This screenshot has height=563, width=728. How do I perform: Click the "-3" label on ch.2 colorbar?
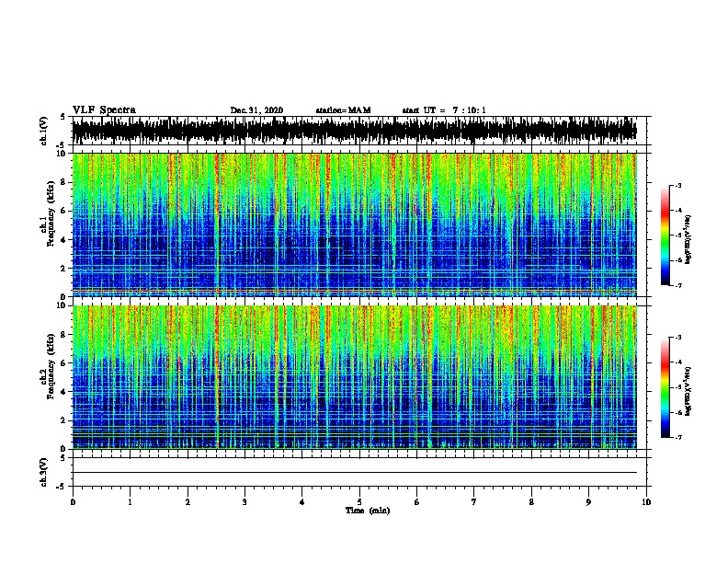678,338
